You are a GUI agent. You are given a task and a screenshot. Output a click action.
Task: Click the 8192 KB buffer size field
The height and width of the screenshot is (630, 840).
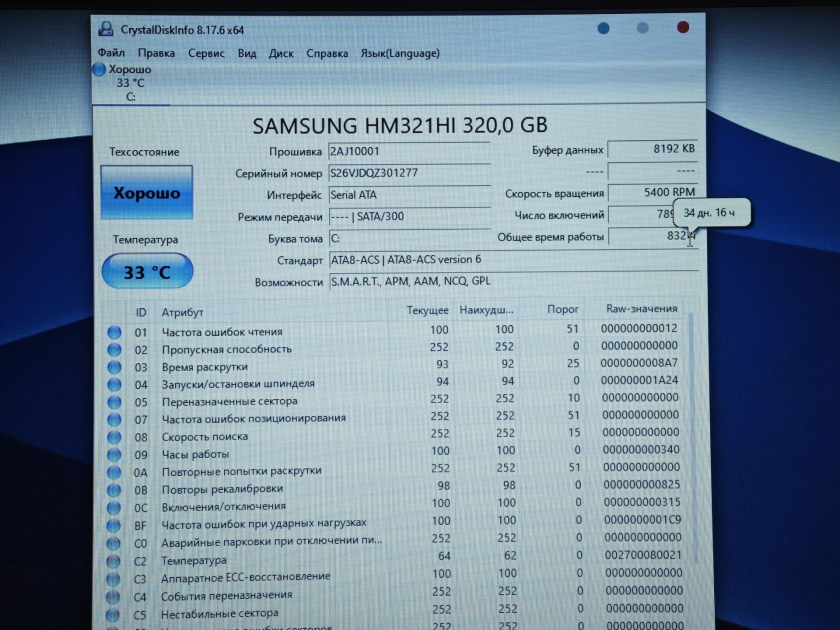click(652, 149)
